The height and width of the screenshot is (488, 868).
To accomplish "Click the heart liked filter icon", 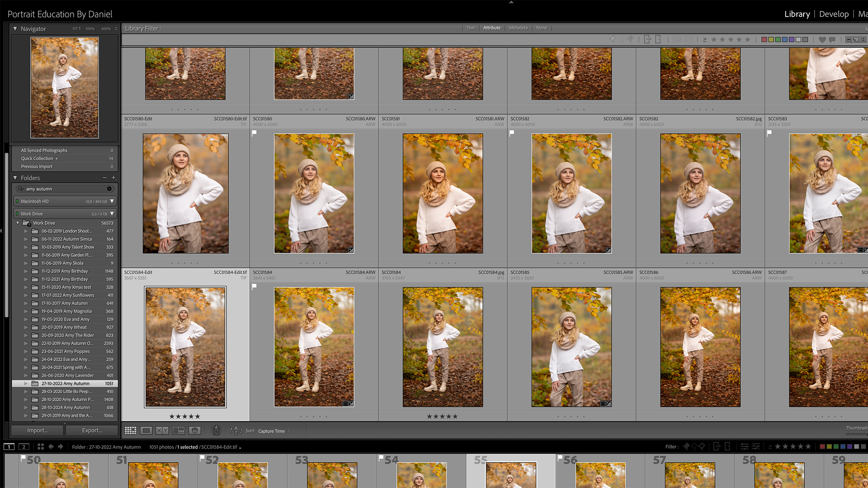I will click(822, 39).
